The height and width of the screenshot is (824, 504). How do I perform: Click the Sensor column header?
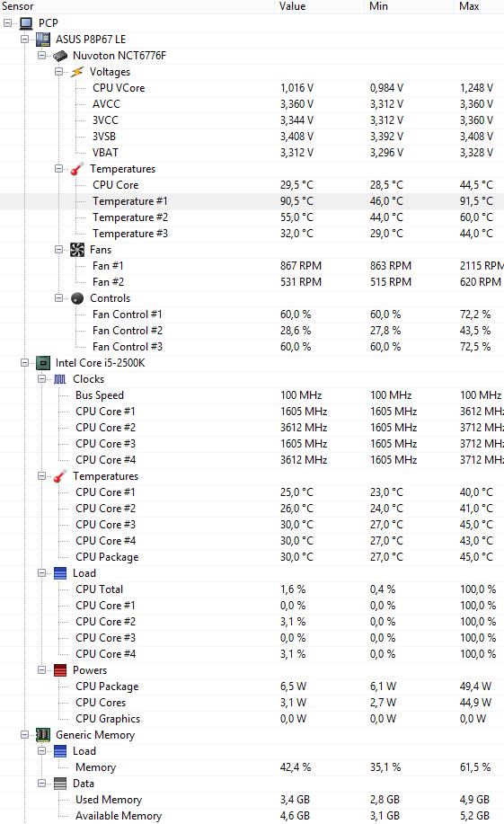(x=137, y=6)
